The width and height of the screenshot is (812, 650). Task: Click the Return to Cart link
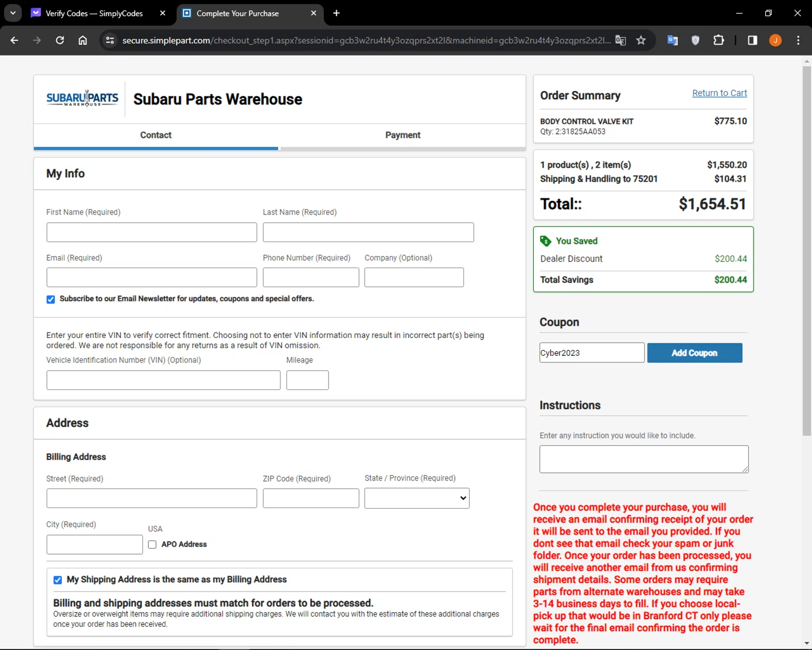pyautogui.click(x=719, y=93)
